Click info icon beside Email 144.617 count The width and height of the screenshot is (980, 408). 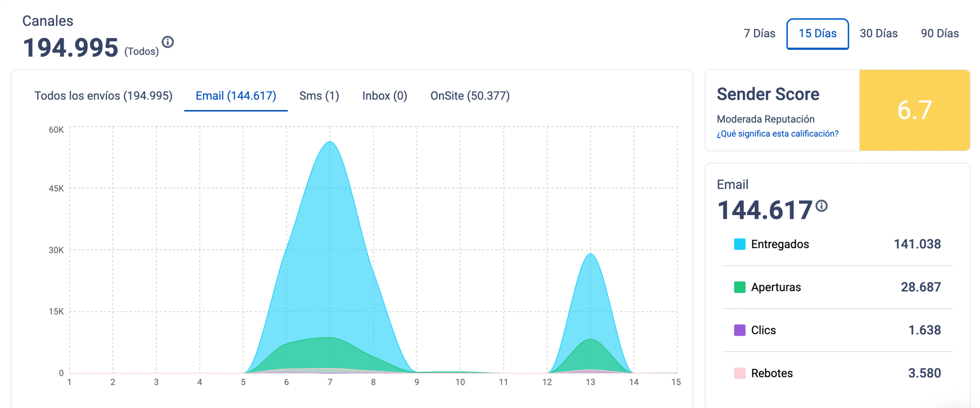(821, 206)
